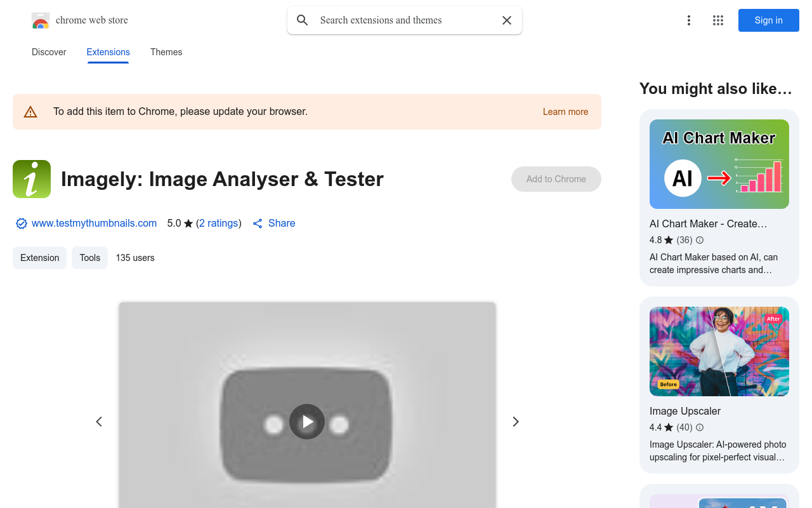Open the 2 ratings link
Image resolution: width=812 pixels, height=508 pixels.
(219, 224)
